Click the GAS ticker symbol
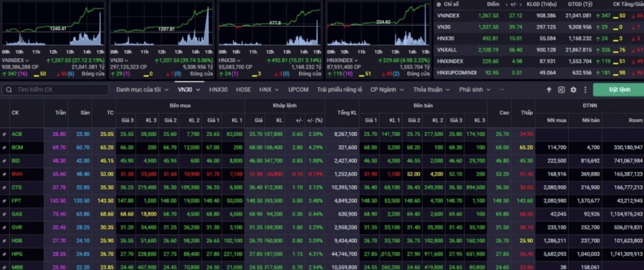The image size is (644, 270). (17, 214)
